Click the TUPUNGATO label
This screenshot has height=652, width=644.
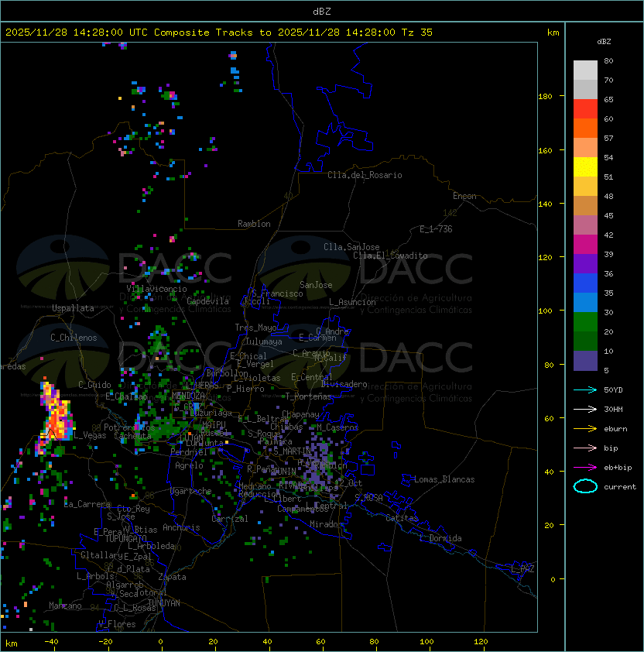tap(126, 539)
